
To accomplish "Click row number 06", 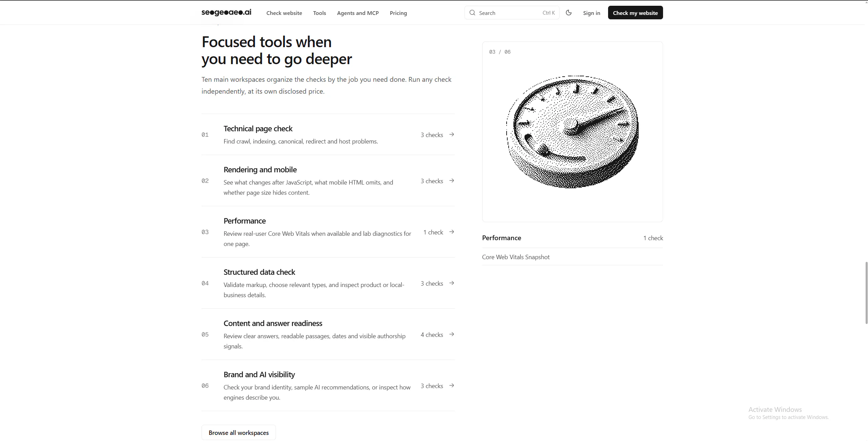I will [205, 386].
